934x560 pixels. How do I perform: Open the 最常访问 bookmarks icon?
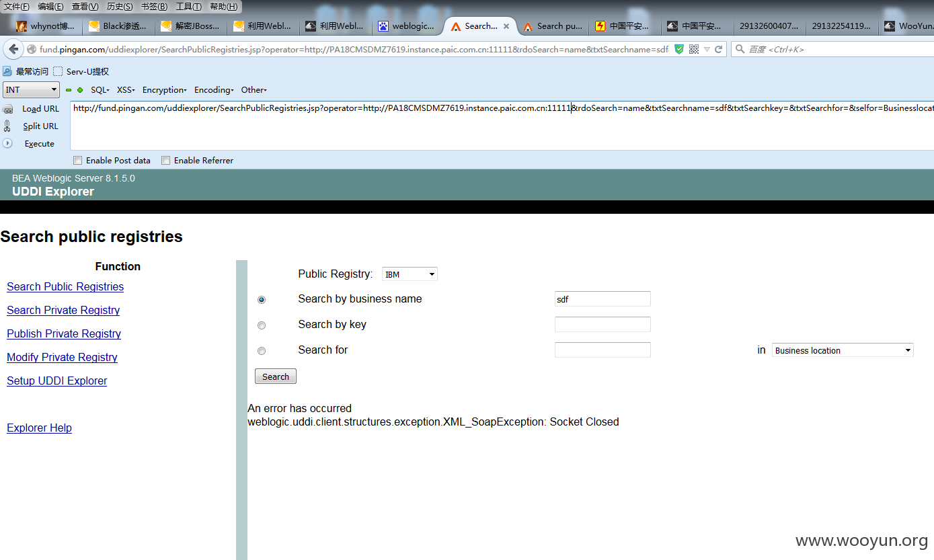[x=7, y=71]
